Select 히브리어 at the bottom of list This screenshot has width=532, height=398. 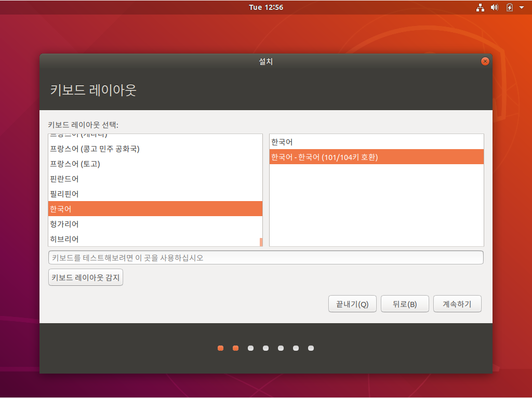(156, 238)
